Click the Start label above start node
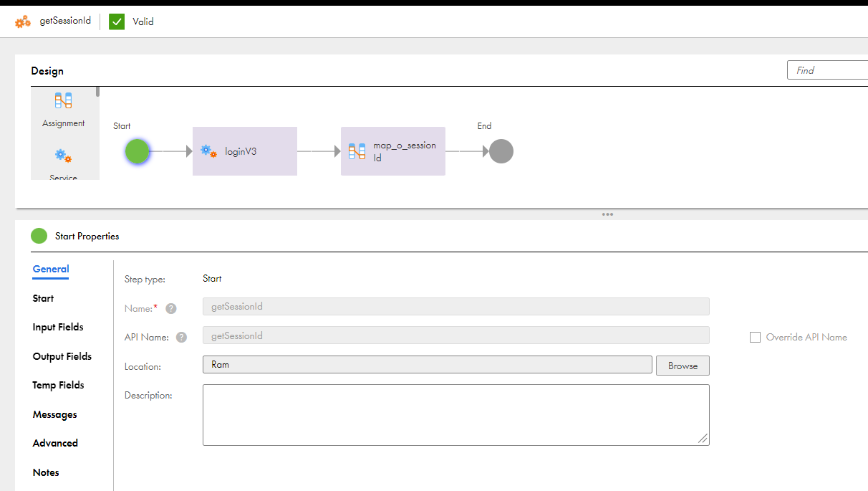Screen dimensions: 868x491 click(122, 126)
